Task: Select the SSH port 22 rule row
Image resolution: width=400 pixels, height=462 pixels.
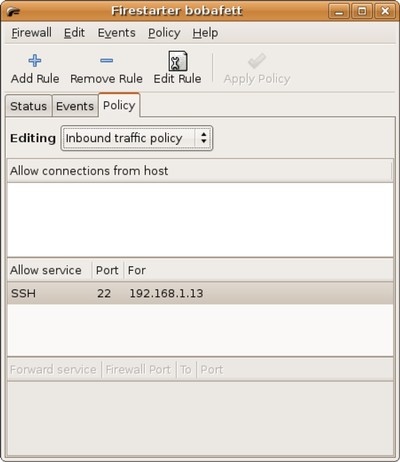Action: click(x=200, y=293)
